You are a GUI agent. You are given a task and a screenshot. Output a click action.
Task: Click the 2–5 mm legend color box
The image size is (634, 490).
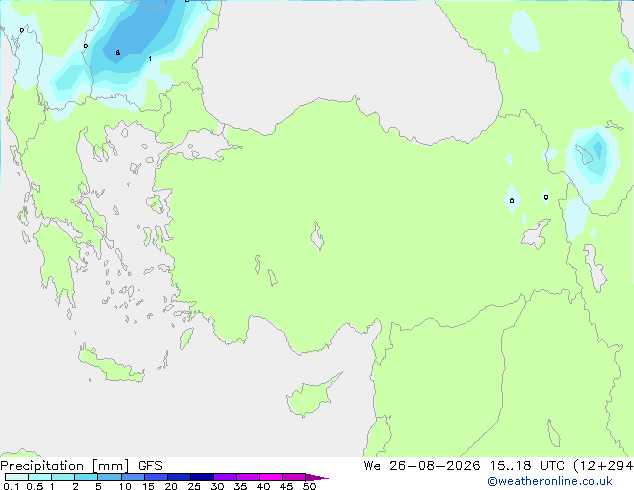coord(86,477)
